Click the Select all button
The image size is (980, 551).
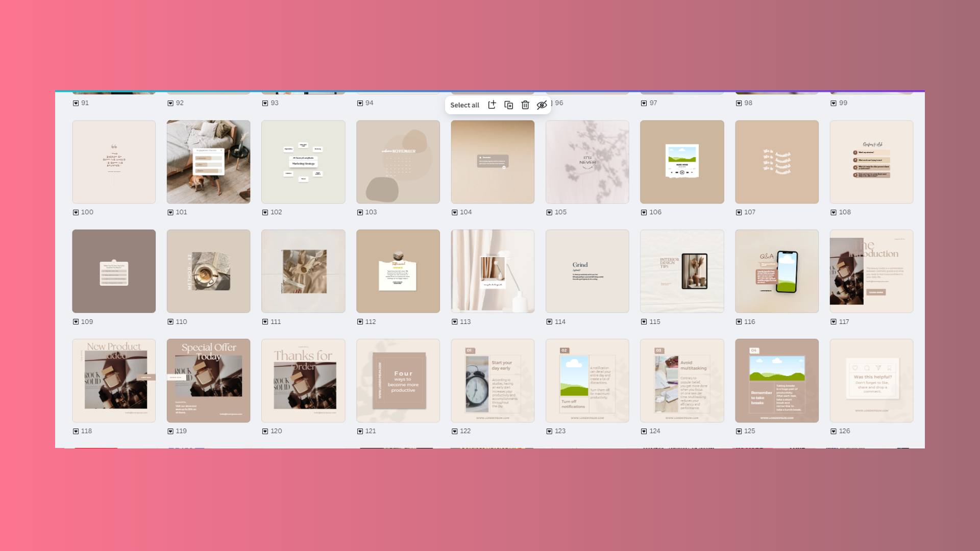(464, 105)
